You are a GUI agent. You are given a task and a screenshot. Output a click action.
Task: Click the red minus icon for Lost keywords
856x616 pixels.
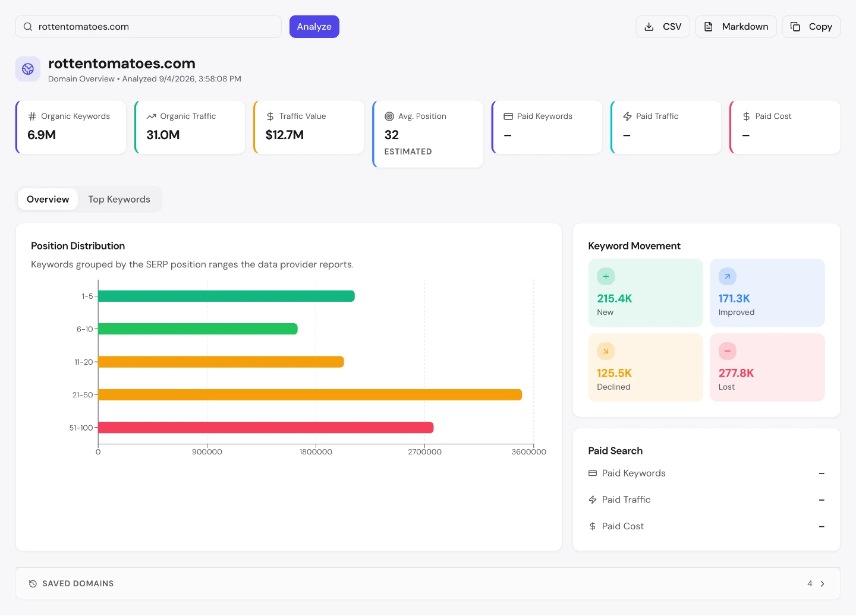[727, 351]
